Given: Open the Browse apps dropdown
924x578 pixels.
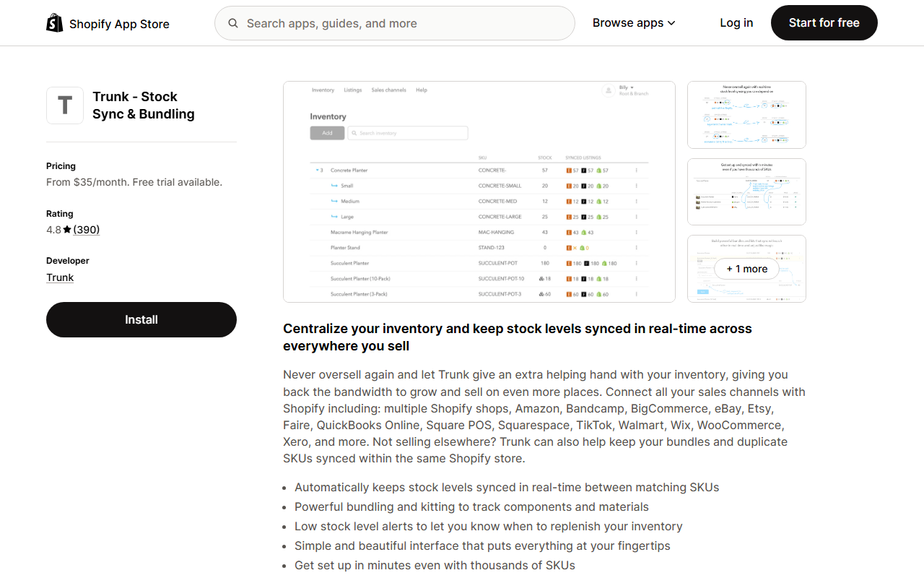Looking at the screenshot, I should [634, 23].
